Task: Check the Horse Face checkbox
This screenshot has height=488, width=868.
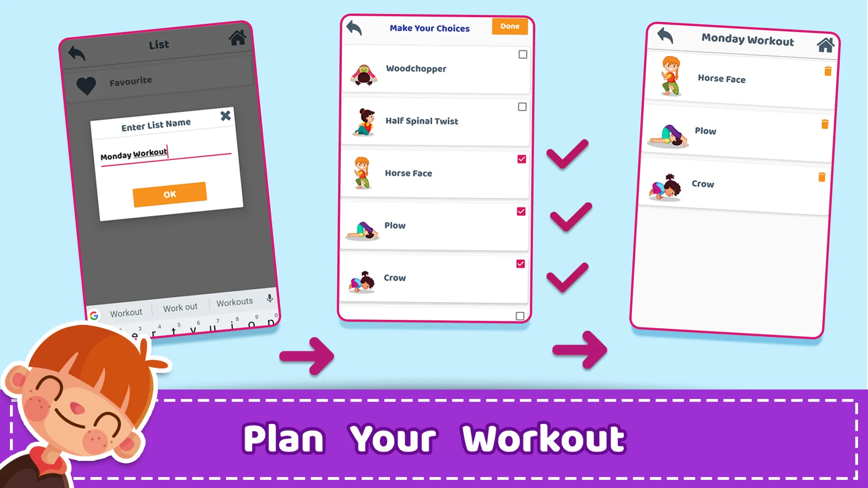Action: pyautogui.click(x=522, y=159)
